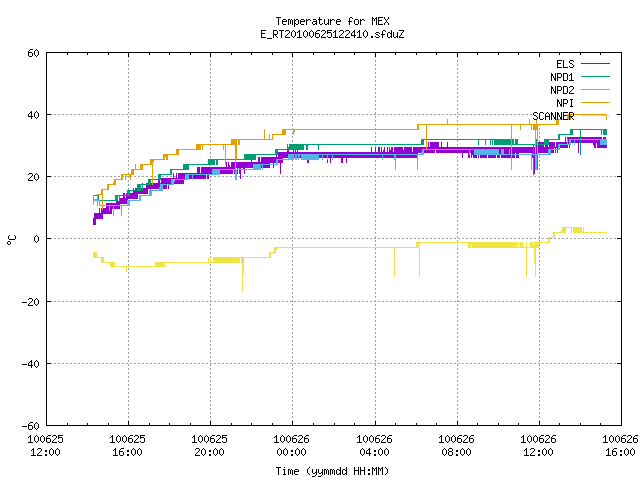Click the x-axis tick label 100626 00:00

(x=291, y=446)
